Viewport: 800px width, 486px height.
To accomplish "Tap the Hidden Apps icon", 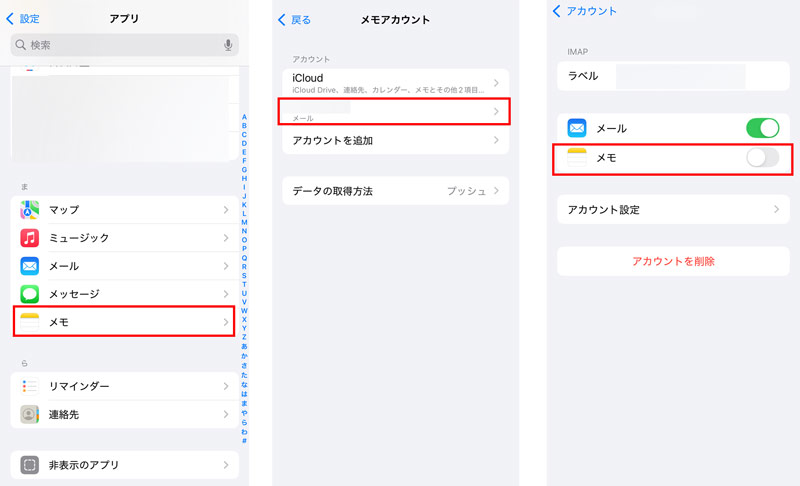I will coord(30,465).
